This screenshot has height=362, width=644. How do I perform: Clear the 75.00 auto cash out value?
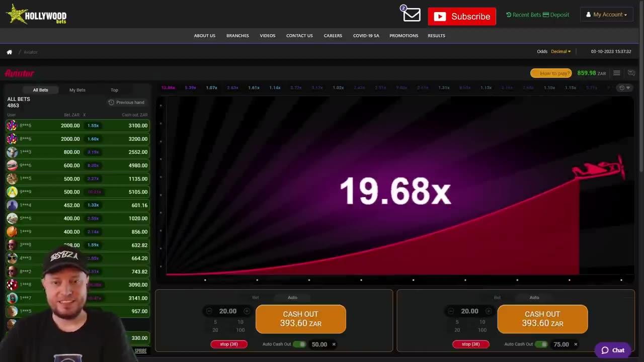click(x=576, y=344)
